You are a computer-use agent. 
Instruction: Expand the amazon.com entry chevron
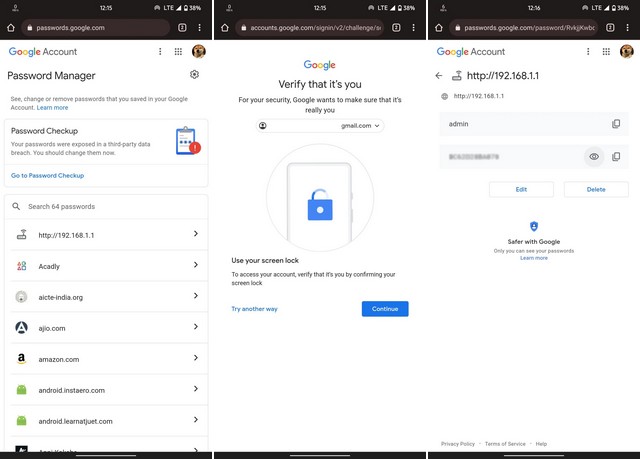tap(196, 357)
